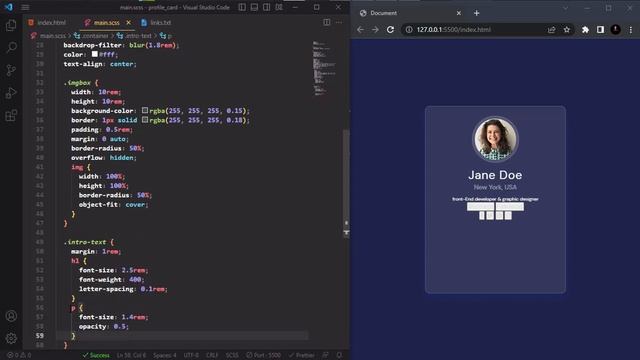640x360 pixels.
Task: Close the main.scss tab
Action: (129, 22)
